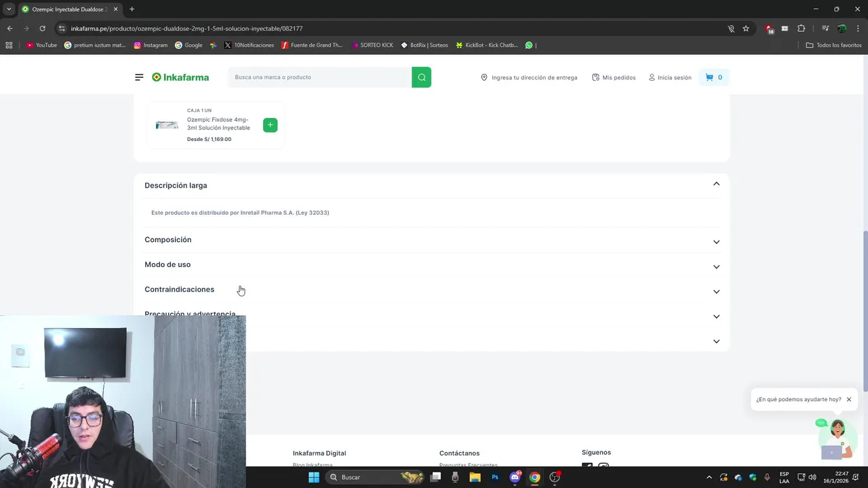Open the WhatsApp bookmark icon
This screenshot has height=488, width=868.
pyautogui.click(x=529, y=45)
